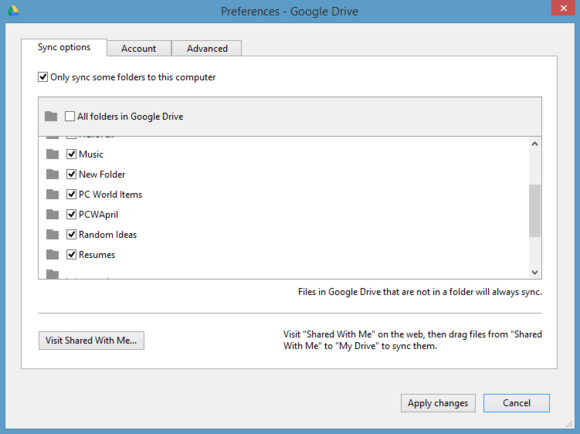This screenshot has height=434, width=580.
Task: Select the New Folder label
Action: pyautogui.click(x=102, y=174)
